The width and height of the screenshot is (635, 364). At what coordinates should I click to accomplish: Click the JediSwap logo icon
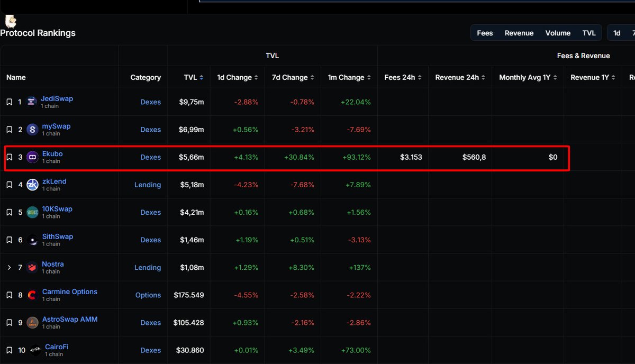(32, 102)
